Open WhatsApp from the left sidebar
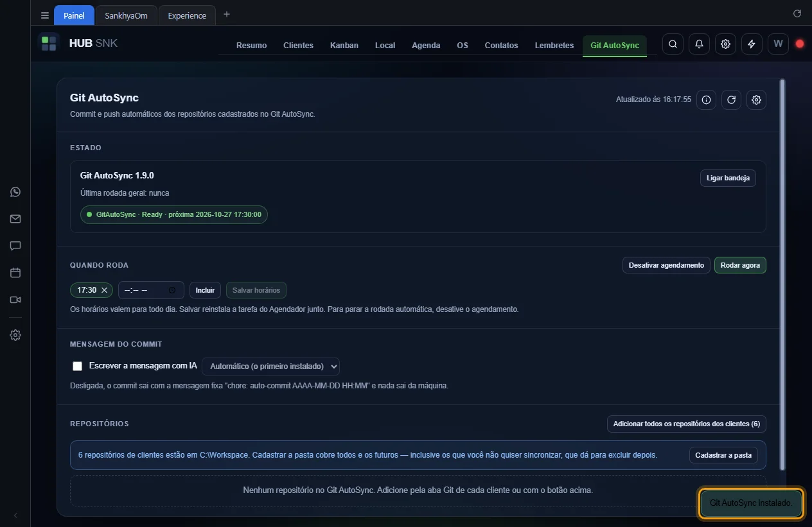812x527 pixels. coord(15,192)
